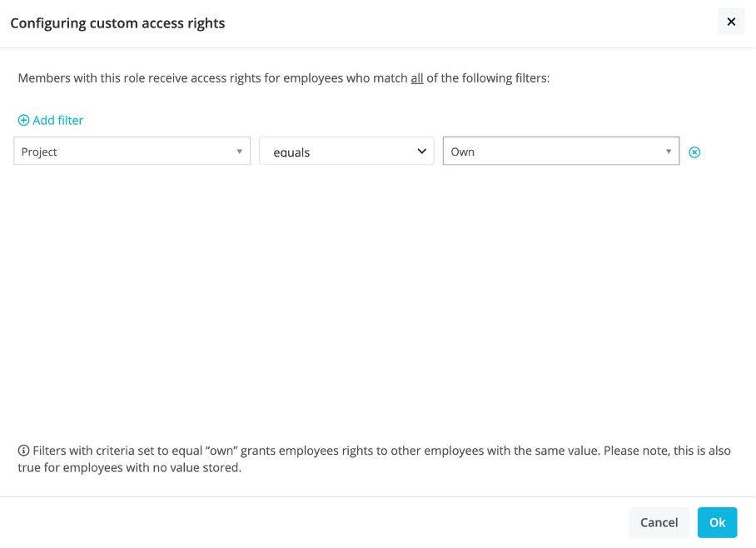Screen dimensions: 756x548
Task: Click the underlined word all
Action: coord(417,78)
